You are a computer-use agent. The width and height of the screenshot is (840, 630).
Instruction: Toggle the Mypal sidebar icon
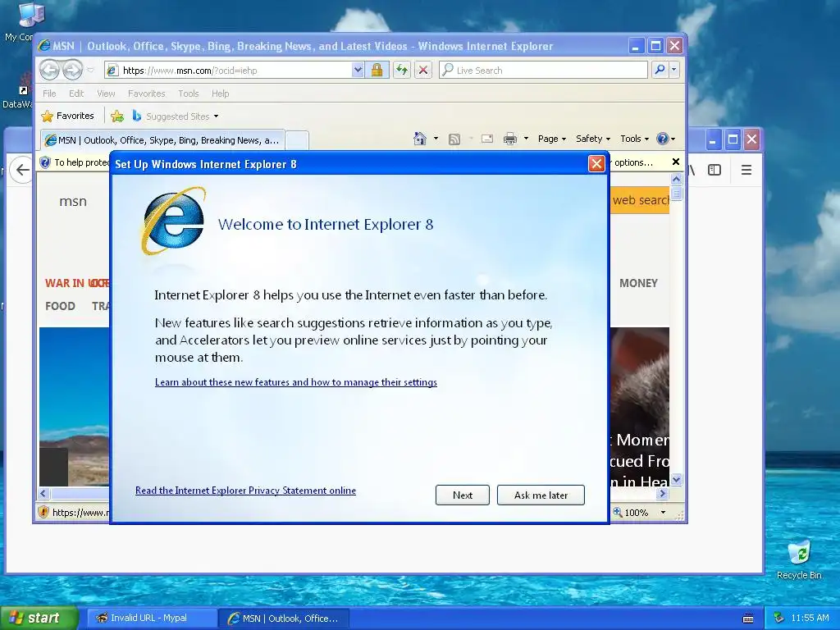(x=714, y=170)
